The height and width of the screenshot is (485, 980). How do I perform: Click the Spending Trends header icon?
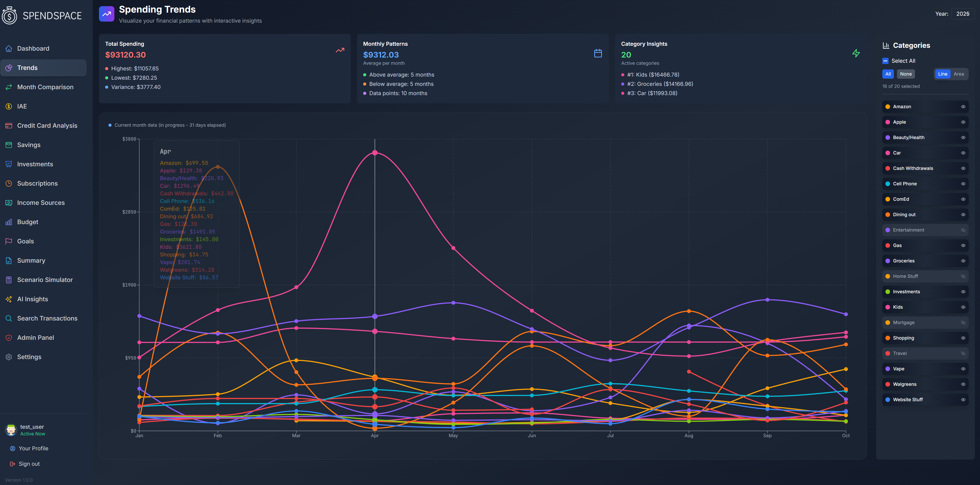106,14
